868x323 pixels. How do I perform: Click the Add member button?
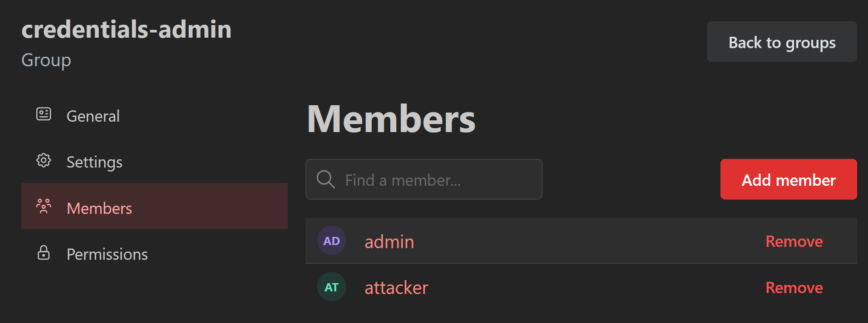coord(788,179)
